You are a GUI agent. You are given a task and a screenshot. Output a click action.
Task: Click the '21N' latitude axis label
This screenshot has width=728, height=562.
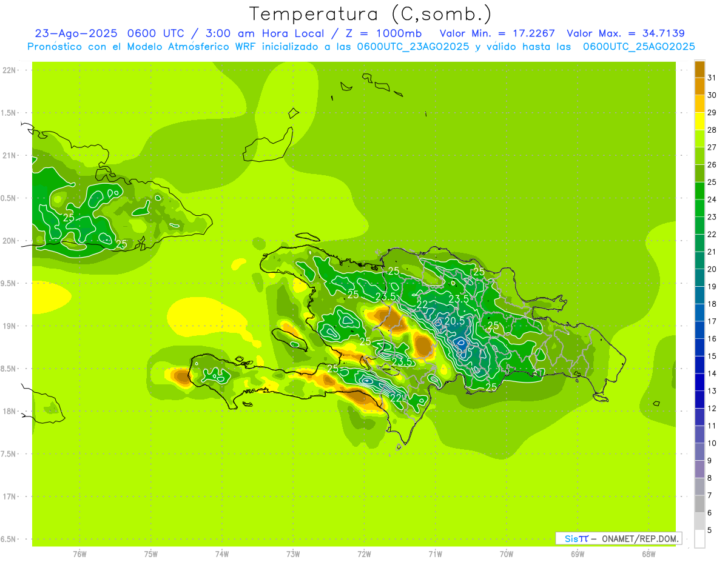(x=10, y=156)
